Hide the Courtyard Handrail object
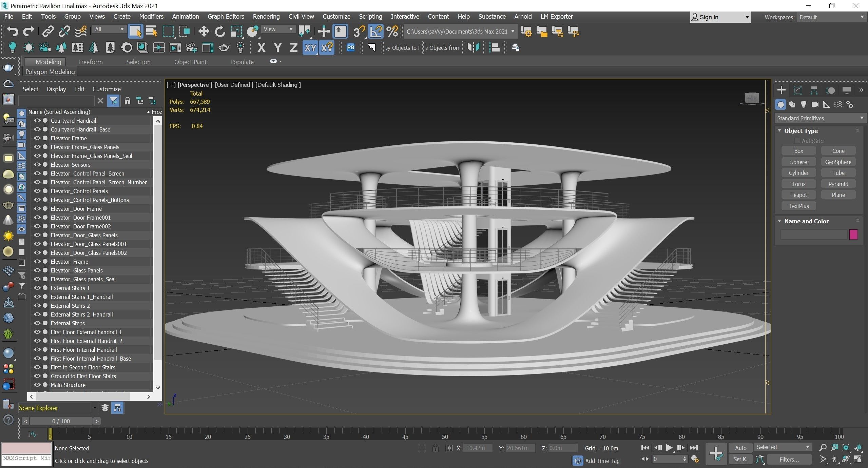 [37, 120]
